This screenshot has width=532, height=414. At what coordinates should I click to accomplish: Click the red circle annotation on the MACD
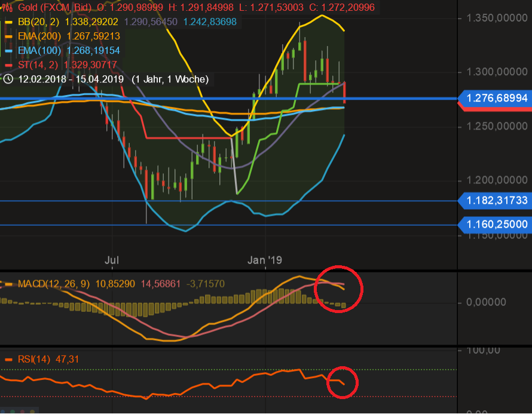(339, 289)
